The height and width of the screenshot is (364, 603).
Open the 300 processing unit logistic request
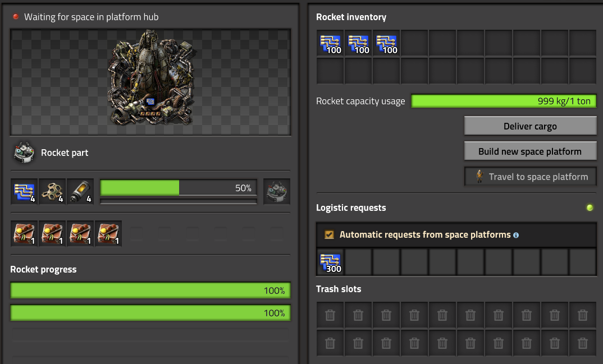(x=330, y=262)
